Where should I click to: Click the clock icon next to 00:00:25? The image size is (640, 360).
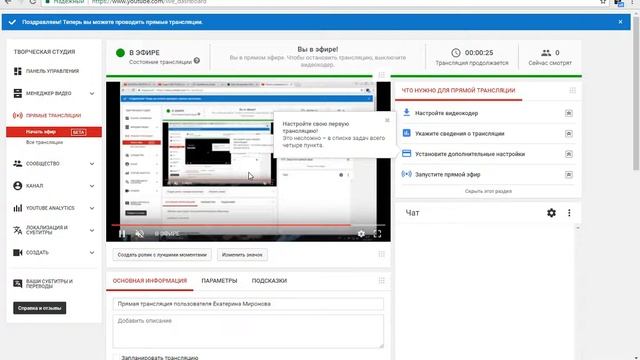point(456,53)
